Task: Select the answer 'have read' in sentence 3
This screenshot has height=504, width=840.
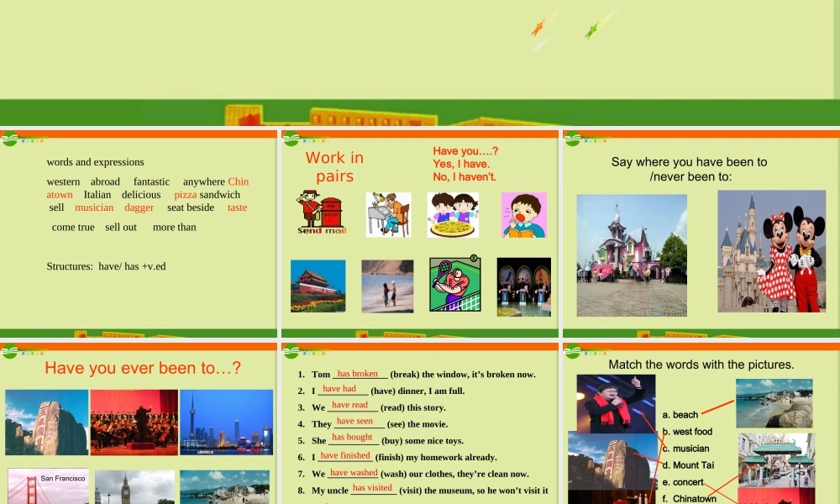Action: [349, 405]
